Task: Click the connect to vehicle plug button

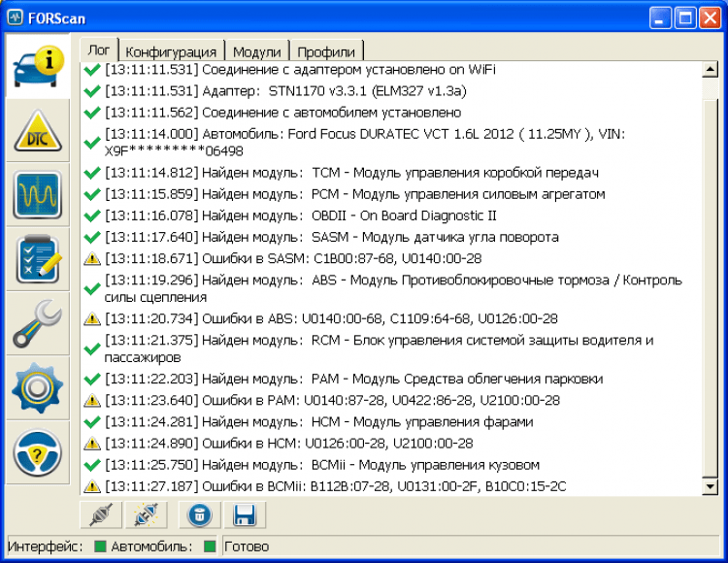Action: 101,514
